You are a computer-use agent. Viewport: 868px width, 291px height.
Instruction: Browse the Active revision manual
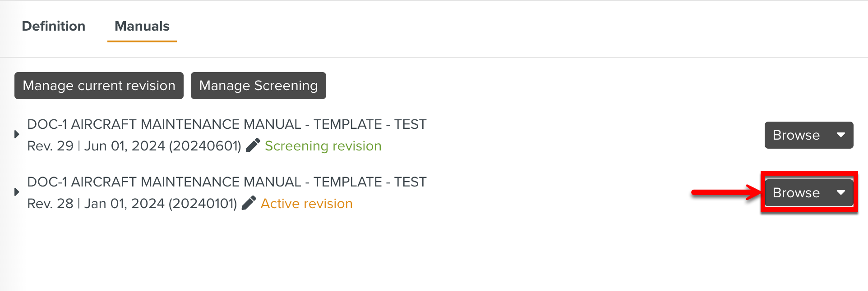point(796,193)
